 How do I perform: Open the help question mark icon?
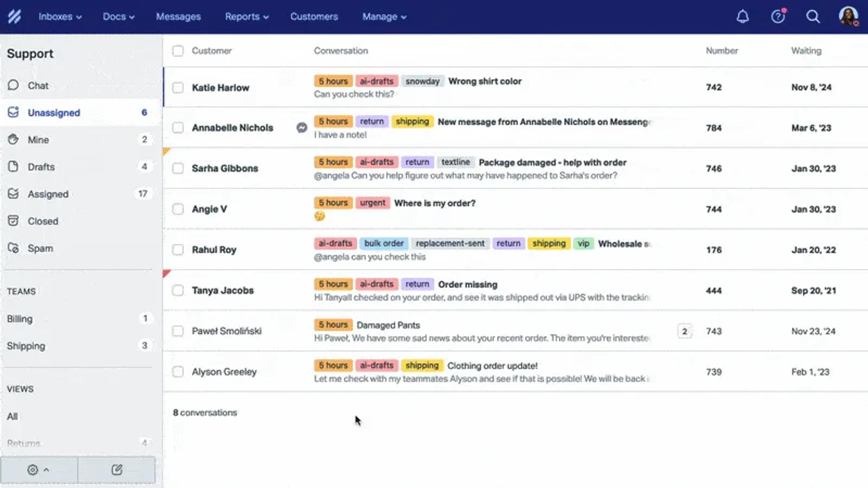(x=778, y=17)
